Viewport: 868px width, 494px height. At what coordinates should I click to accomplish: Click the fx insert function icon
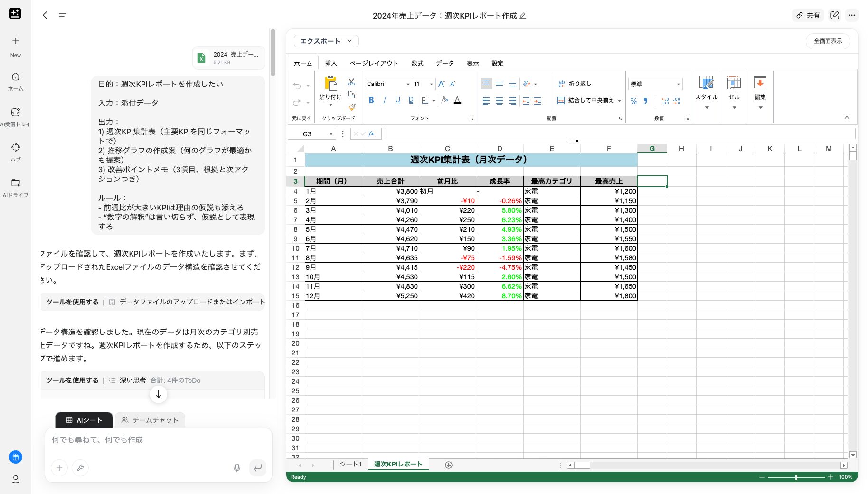[372, 133]
